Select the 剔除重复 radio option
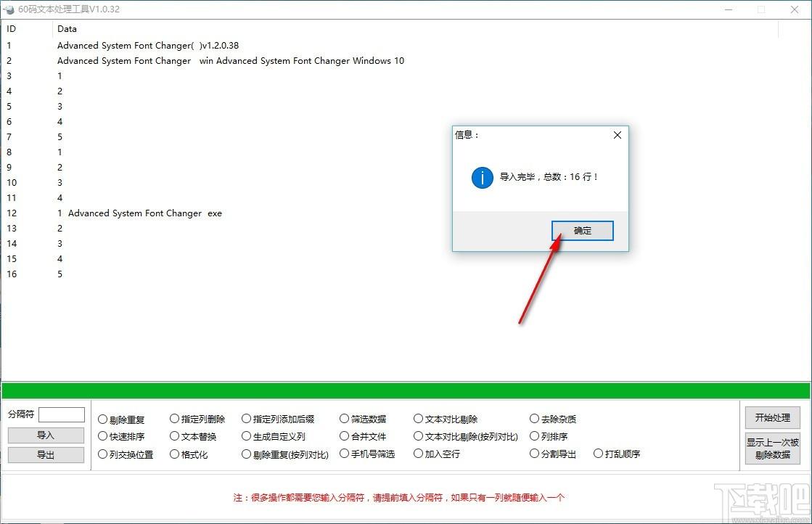This screenshot has height=524, width=812. point(102,419)
